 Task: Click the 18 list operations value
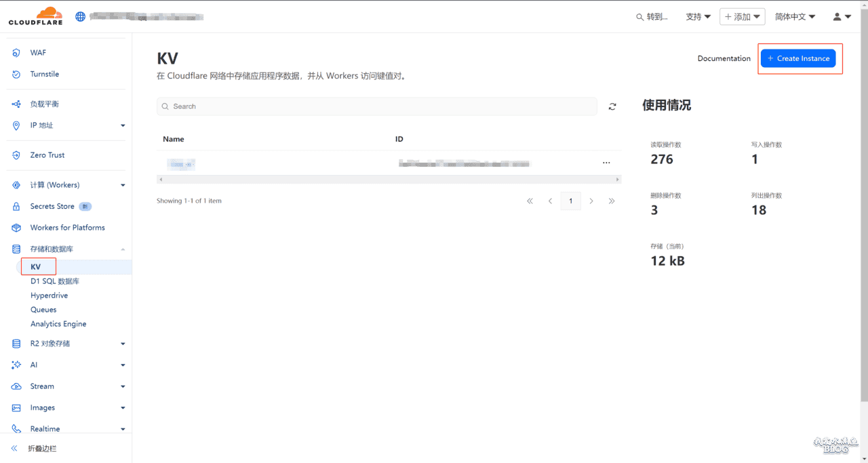(x=759, y=210)
